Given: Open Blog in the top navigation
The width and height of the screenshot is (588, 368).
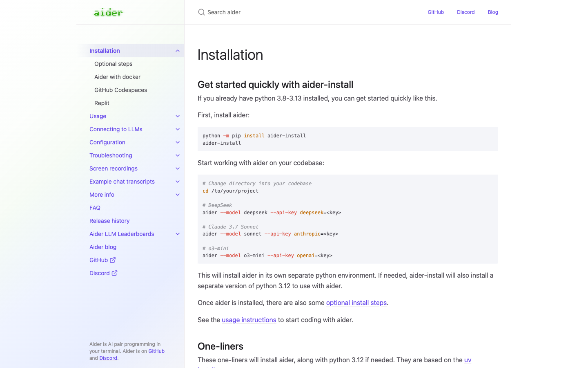Looking at the screenshot, I should 493,12.
